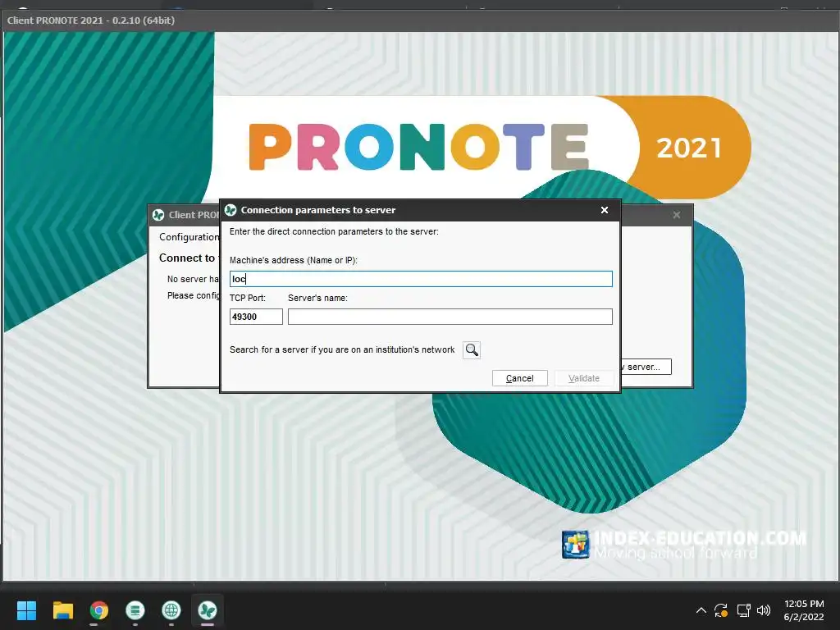
Task: Click the 'Connect to' heading in background window
Action: pyautogui.click(x=187, y=258)
